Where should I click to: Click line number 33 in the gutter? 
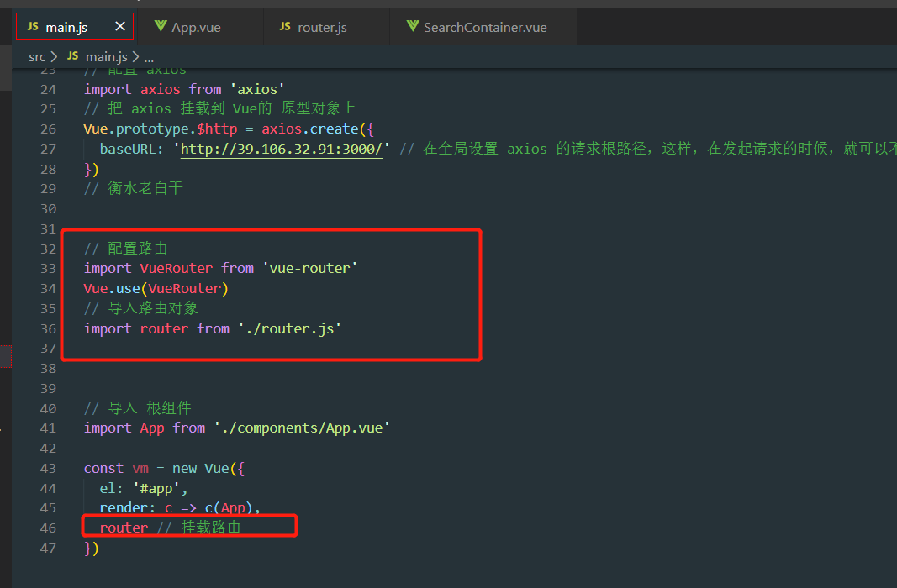point(49,269)
